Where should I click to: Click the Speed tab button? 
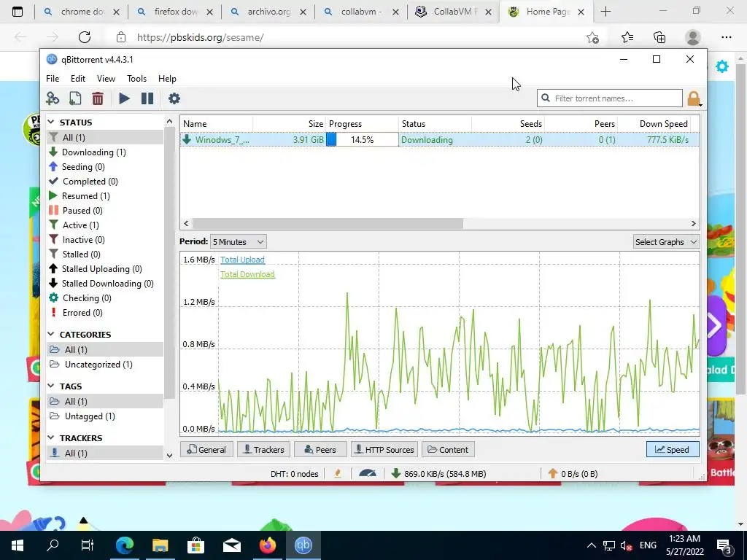pyautogui.click(x=672, y=449)
